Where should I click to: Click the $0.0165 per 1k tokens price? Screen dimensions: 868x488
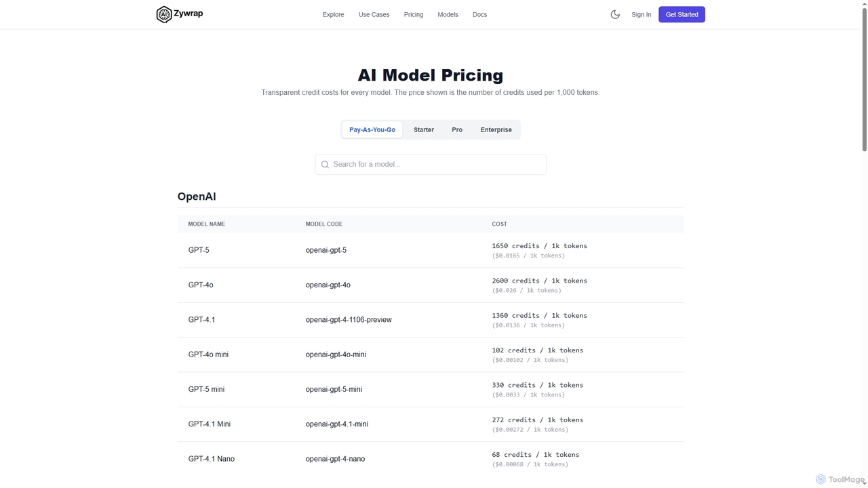pos(528,256)
